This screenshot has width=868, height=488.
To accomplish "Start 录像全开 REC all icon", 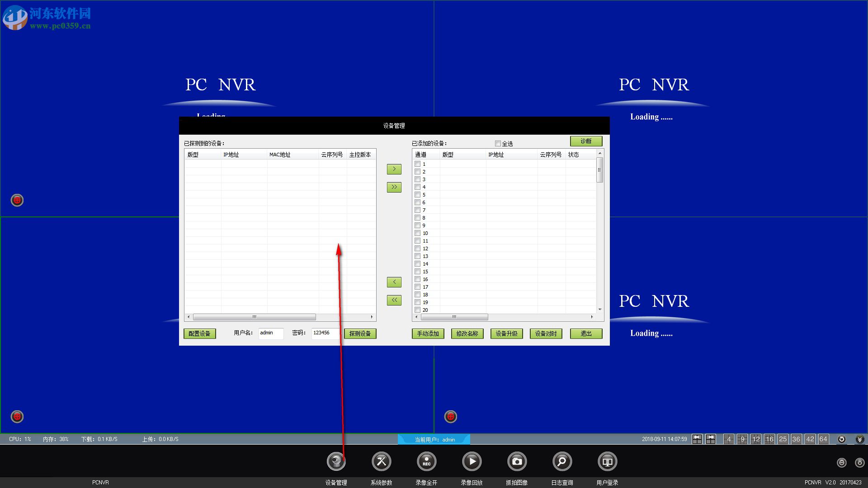I will pyautogui.click(x=426, y=461).
